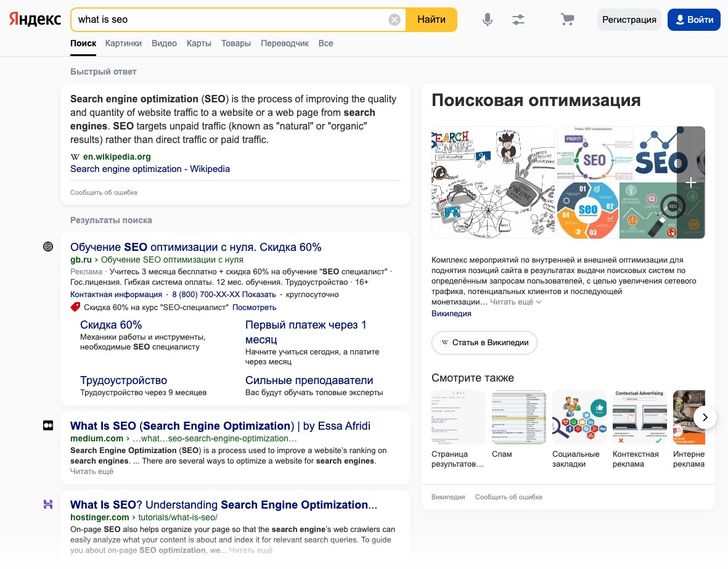This screenshot has height=569, width=728.
Task: Open the magnifier SEO infographic image
Action: click(662, 210)
